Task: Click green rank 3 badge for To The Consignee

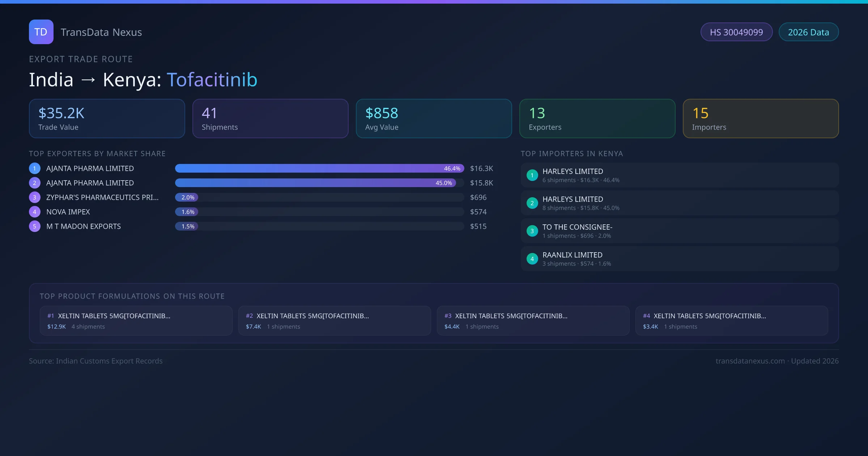Action: 532,231
